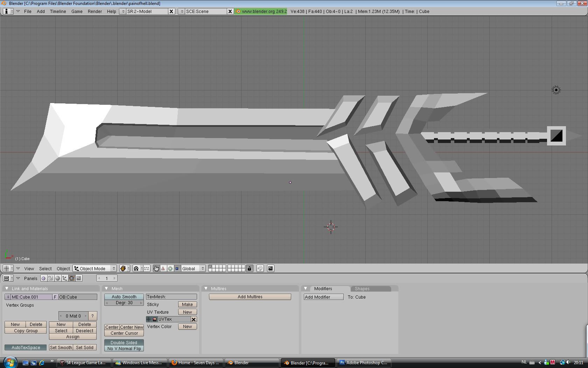The width and height of the screenshot is (588, 368).
Task: Click the Adobe Photoshop taskbar button
Action: [364, 363]
